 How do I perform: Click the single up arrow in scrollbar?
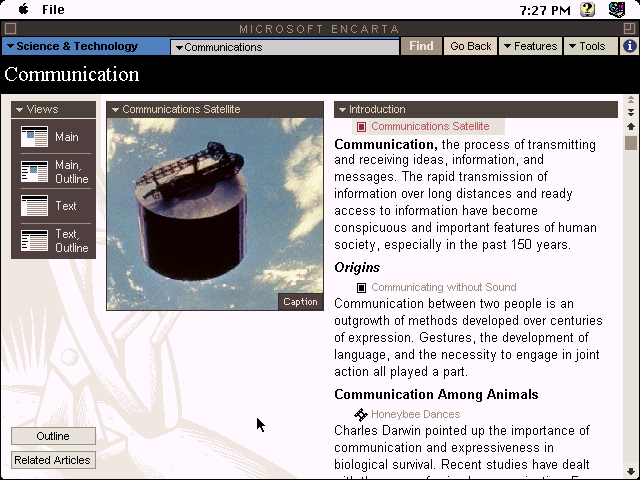click(631, 127)
